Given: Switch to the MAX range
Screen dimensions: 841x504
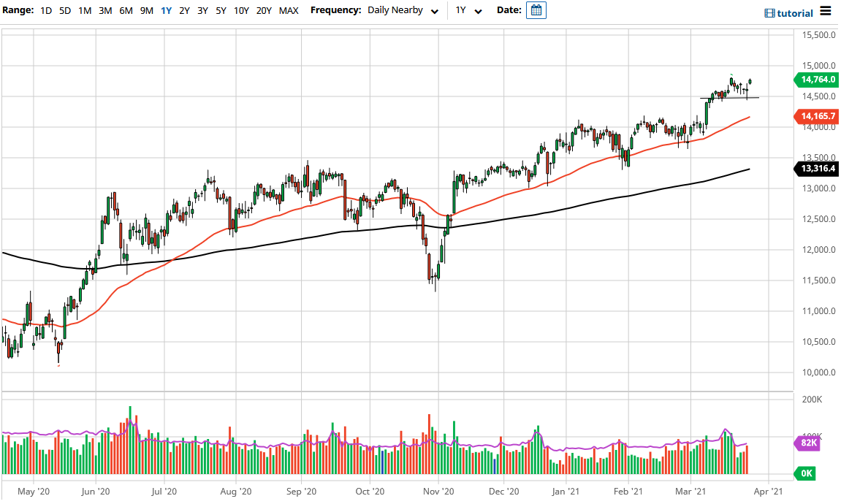Looking at the screenshot, I should point(289,11).
